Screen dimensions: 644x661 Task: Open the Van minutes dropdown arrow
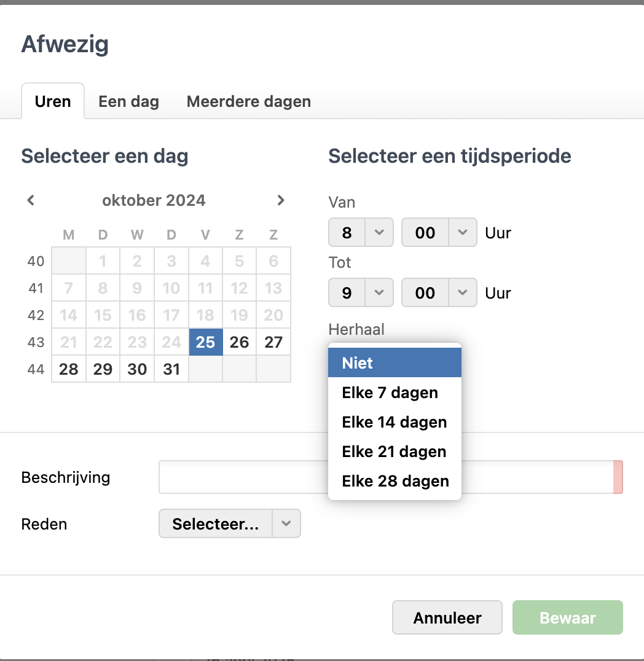463,233
